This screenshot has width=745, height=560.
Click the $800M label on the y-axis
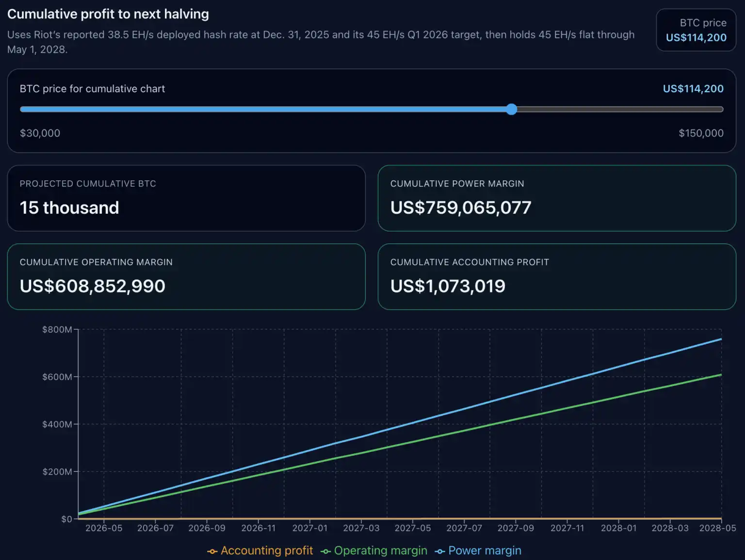(57, 330)
